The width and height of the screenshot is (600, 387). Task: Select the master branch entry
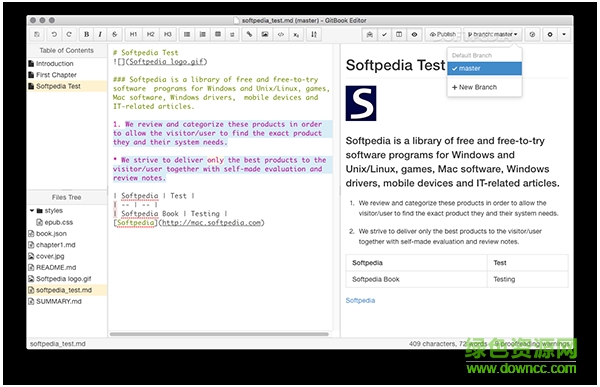click(484, 69)
